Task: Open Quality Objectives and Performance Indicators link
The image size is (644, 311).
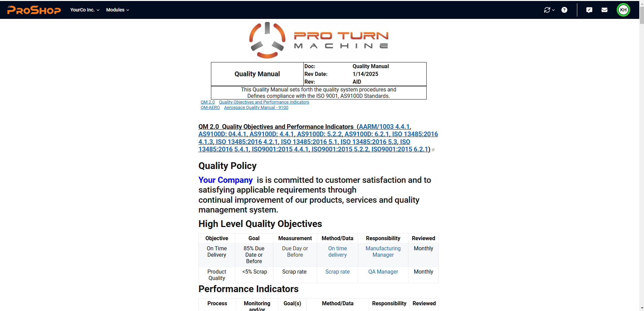Action: tap(264, 102)
